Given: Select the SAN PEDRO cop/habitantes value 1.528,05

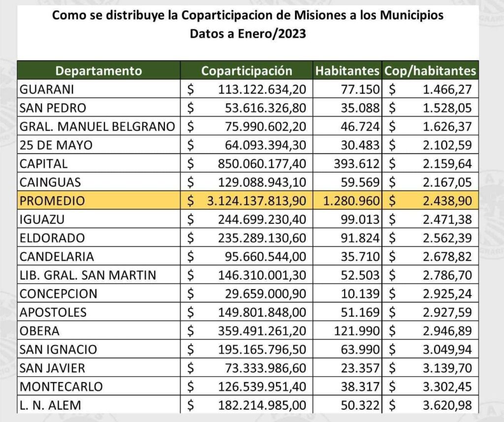Looking at the screenshot, I should pyautogui.click(x=446, y=108).
